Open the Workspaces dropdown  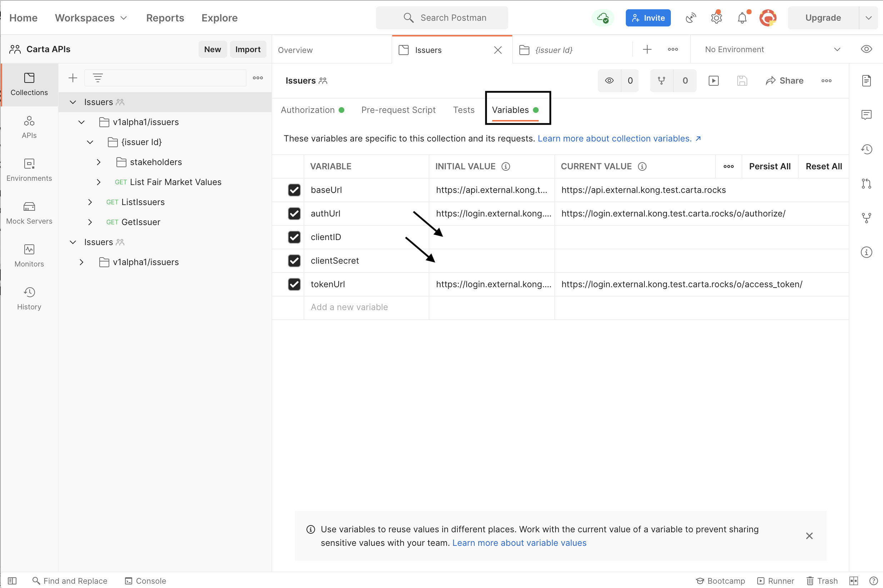point(91,18)
